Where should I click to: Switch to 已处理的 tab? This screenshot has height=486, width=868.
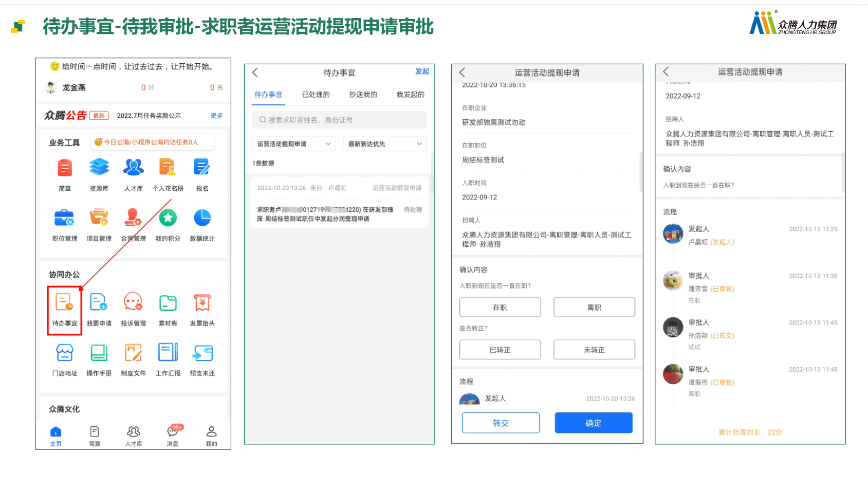[316, 95]
